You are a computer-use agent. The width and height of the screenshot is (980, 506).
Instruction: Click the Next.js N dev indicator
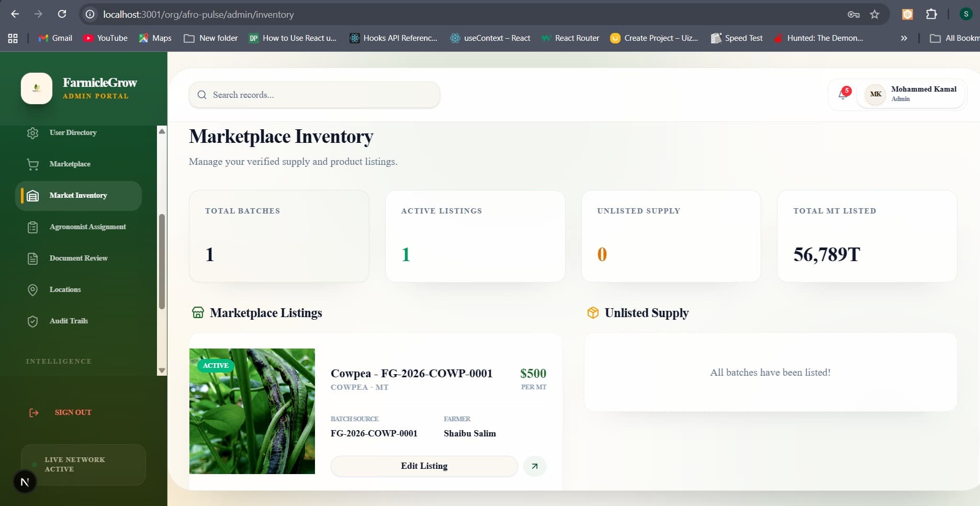coord(25,482)
